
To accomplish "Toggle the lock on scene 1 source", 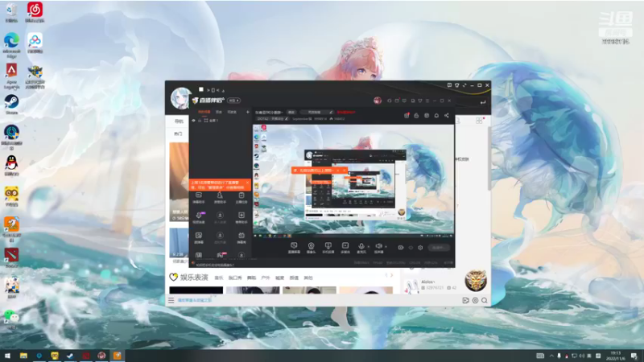I will [200, 120].
